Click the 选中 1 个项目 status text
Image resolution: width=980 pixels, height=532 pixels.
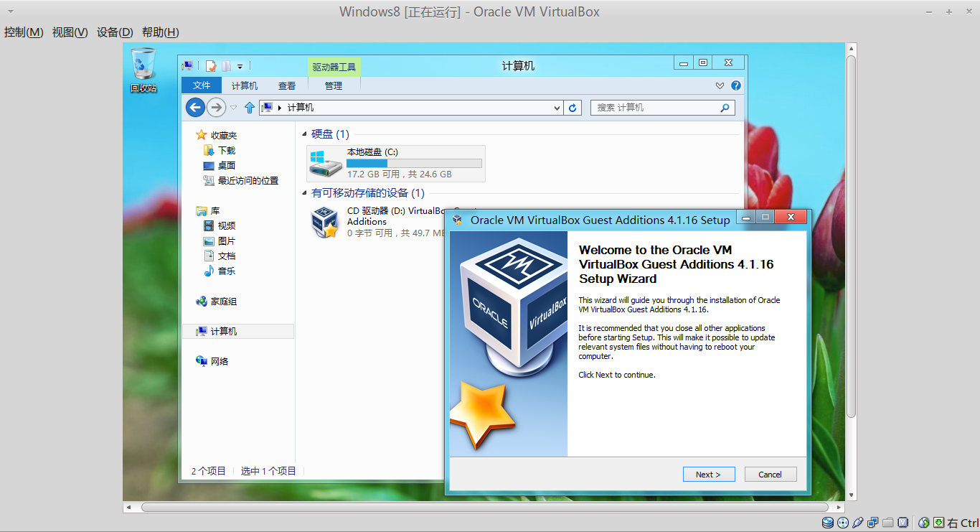(268, 471)
